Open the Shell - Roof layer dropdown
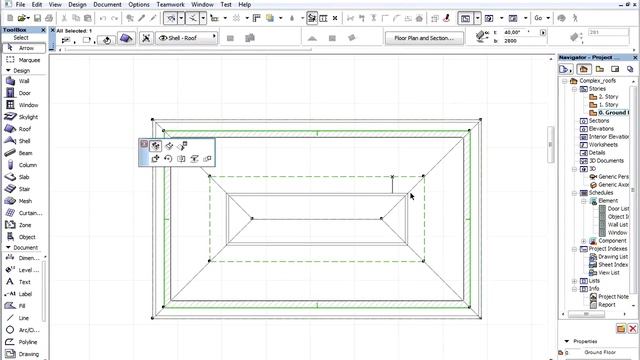The image size is (640, 360). (187, 38)
